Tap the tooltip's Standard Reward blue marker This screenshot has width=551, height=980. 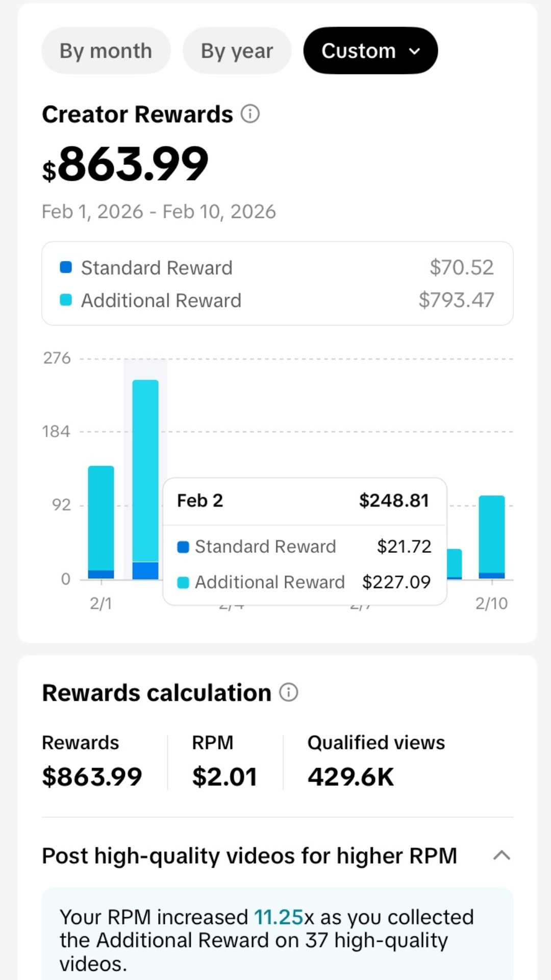pyautogui.click(x=183, y=547)
